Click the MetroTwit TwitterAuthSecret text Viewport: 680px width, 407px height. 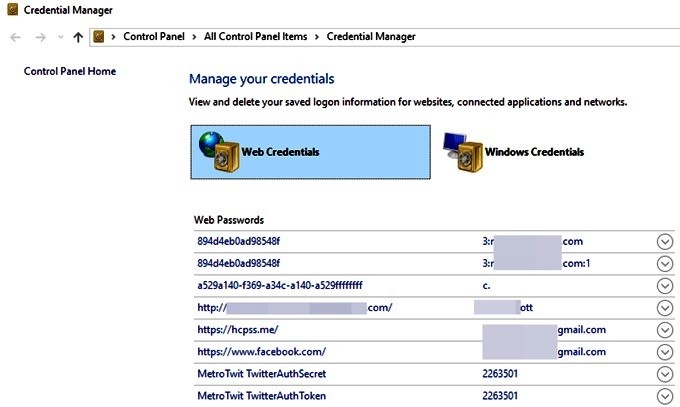click(262, 374)
